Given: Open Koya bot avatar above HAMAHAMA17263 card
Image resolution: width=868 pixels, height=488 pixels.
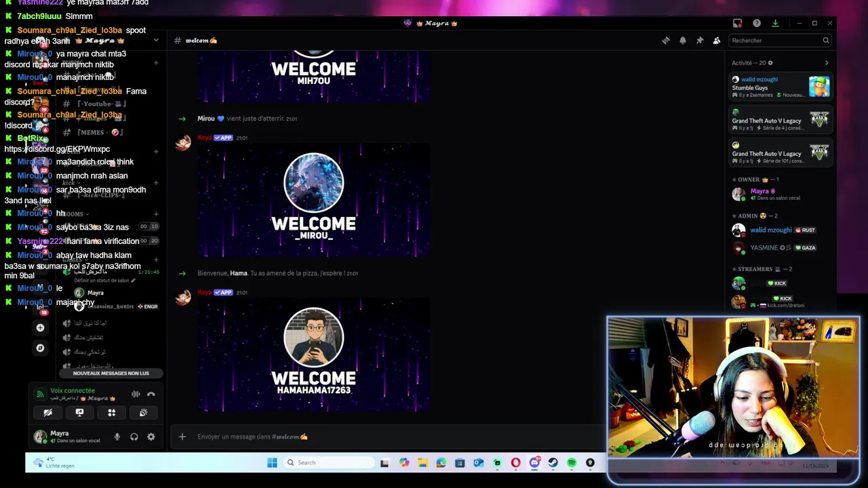Looking at the screenshot, I should pos(183,298).
